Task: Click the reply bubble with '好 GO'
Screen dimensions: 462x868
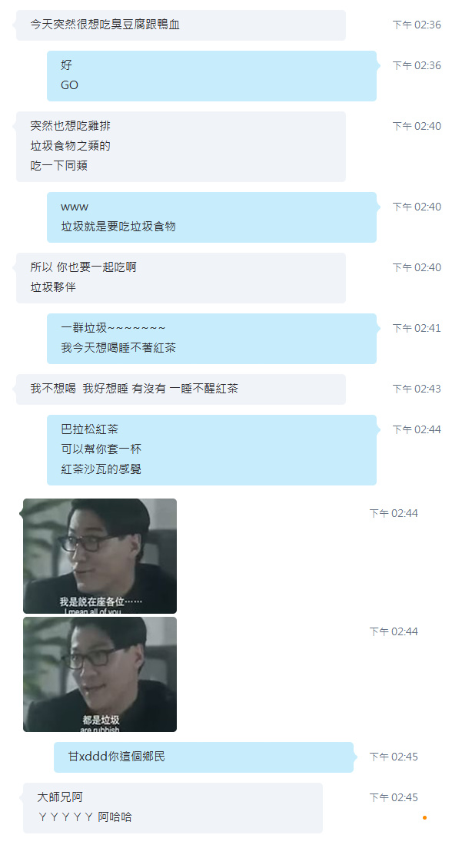Action: [x=211, y=76]
